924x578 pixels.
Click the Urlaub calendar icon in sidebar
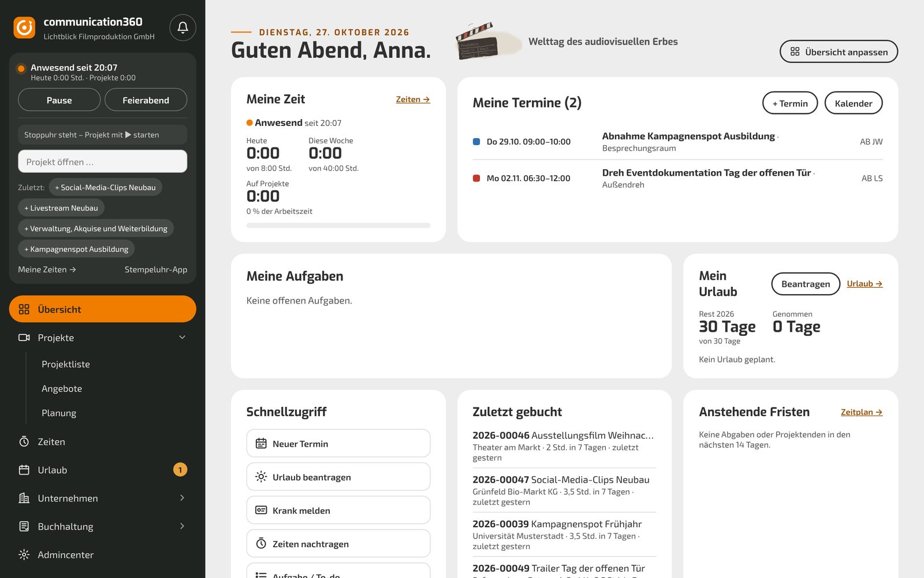coord(24,470)
